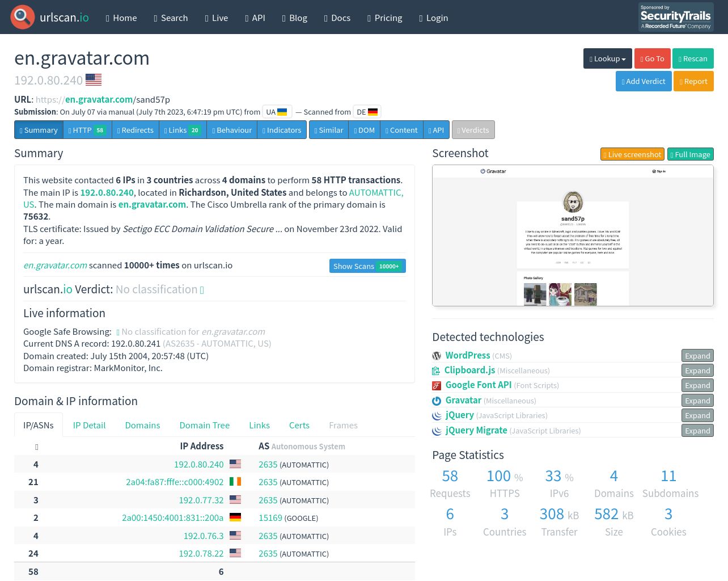Click the WordPress technology icon

click(437, 356)
